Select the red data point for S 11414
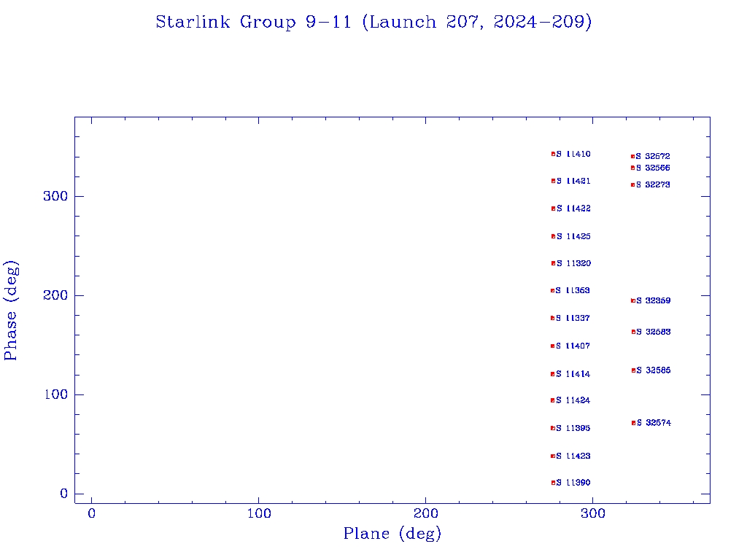The height and width of the screenshot is (560, 747). (553, 374)
